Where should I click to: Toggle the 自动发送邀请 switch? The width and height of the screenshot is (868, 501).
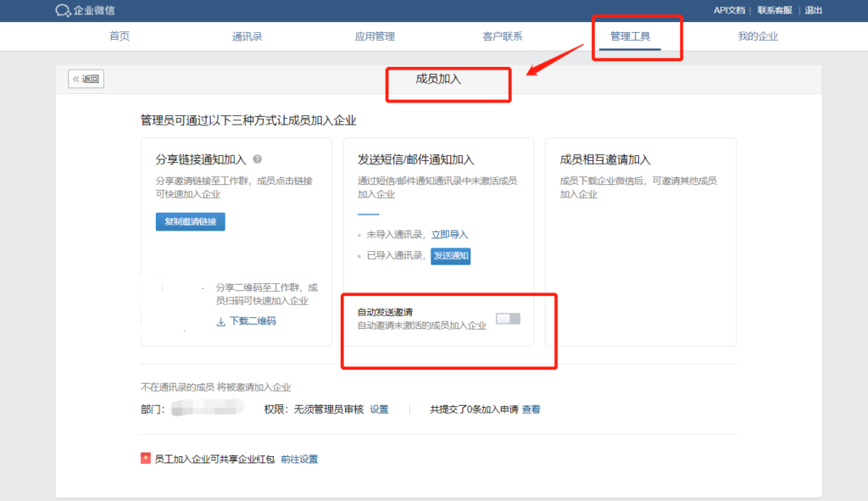(508, 319)
